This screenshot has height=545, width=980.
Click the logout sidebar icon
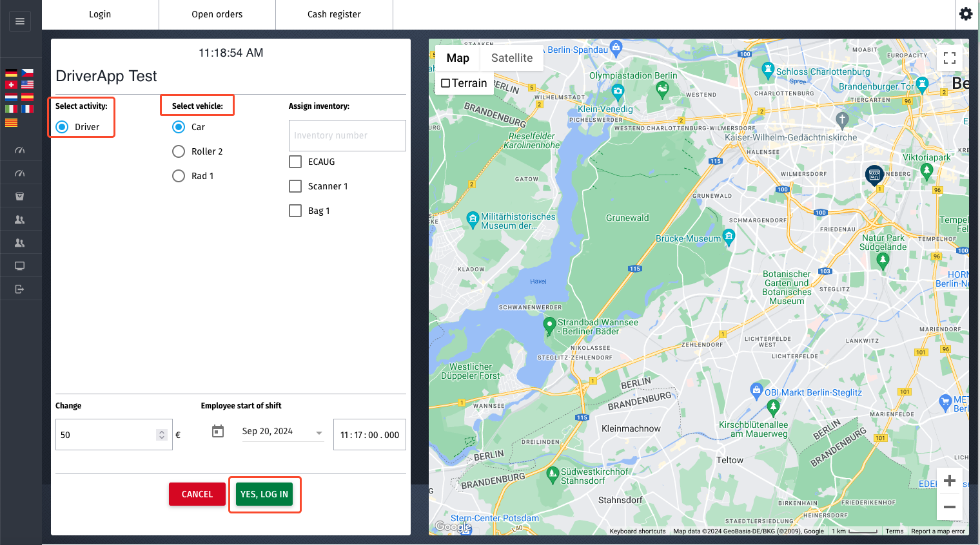[x=20, y=289]
